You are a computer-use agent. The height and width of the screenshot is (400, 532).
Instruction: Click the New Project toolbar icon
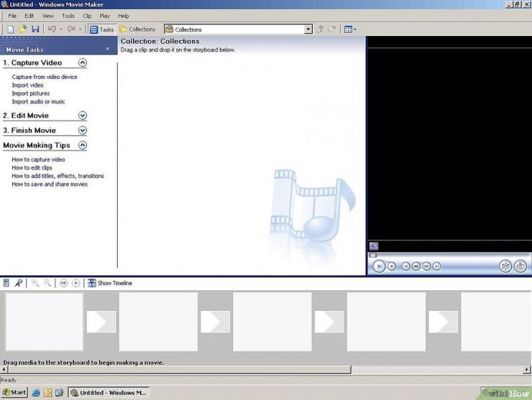(x=11, y=29)
